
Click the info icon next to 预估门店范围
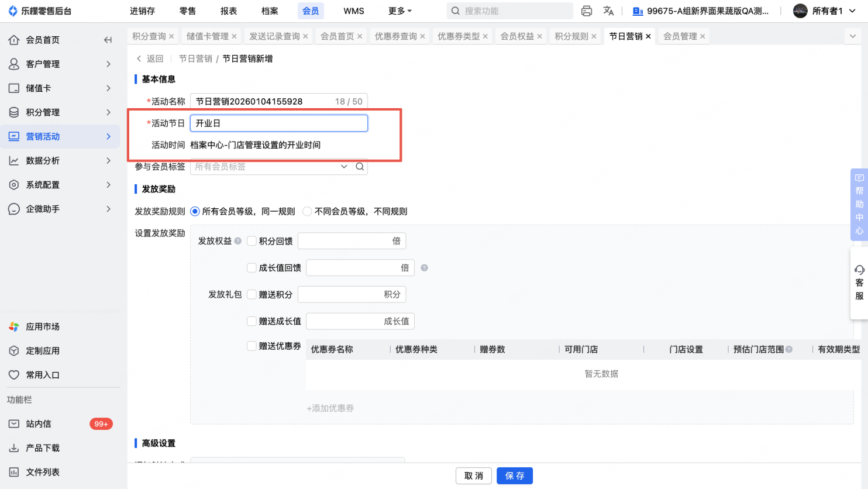[789, 349]
